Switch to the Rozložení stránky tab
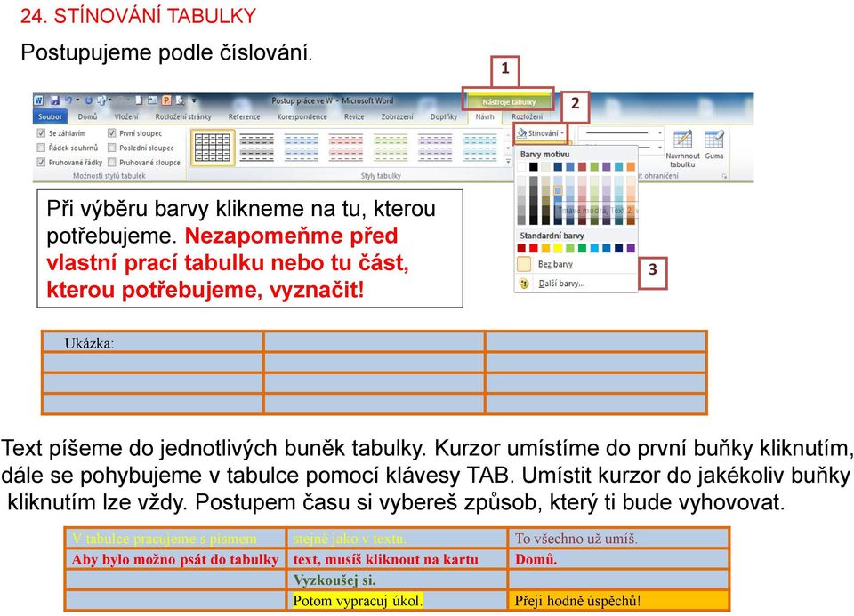The width and height of the screenshot is (854, 616). [183, 117]
